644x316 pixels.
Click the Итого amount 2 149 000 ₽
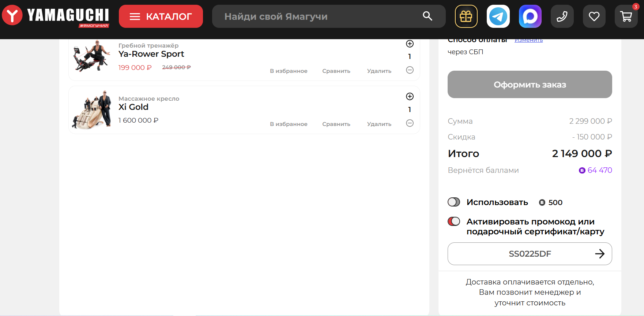[x=582, y=153]
